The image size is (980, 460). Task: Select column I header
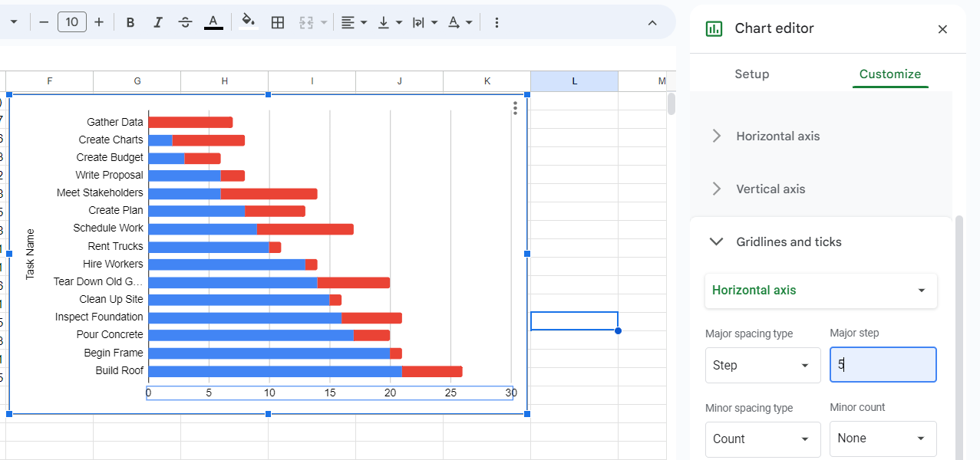[312, 81]
